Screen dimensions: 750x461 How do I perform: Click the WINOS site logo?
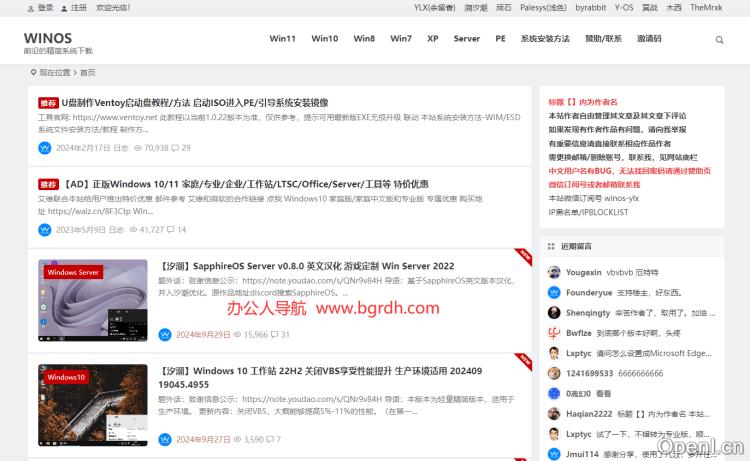[x=48, y=38]
